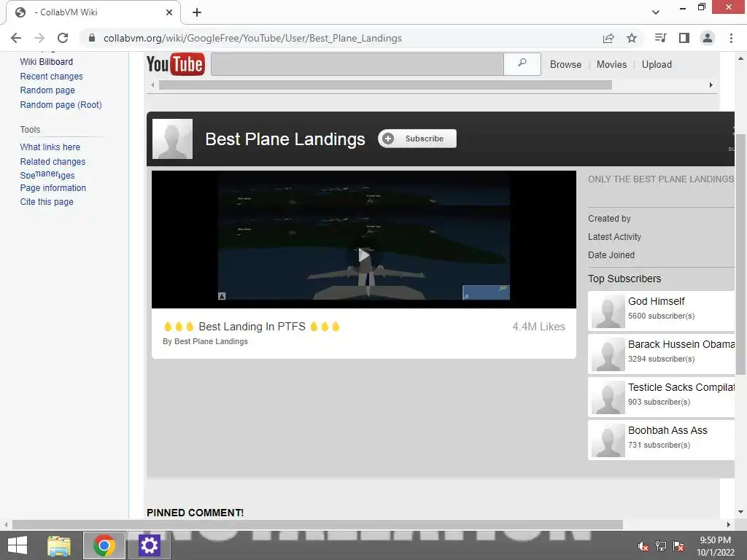This screenshot has height=560, width=747.
Task: Click the YouTube search magnifier button
Action: pyautogui.click(x=522, y=64)
